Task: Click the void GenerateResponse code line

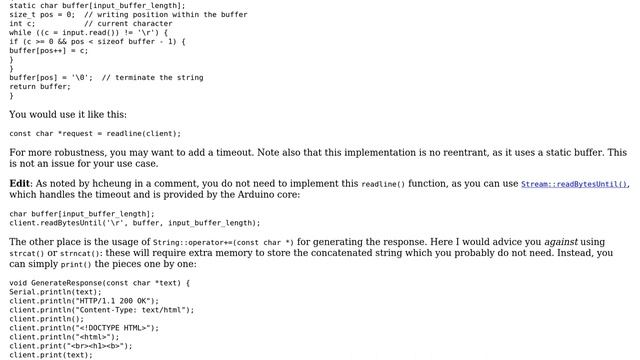Action: [100, 283]
